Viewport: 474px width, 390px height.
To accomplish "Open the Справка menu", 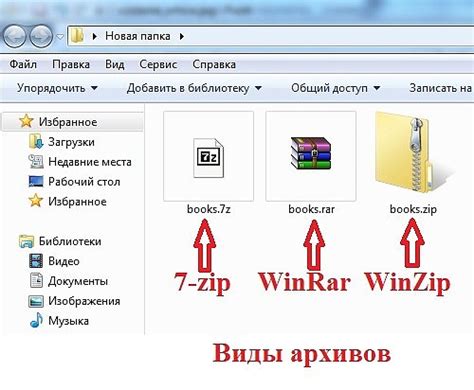I will point(214,64).
